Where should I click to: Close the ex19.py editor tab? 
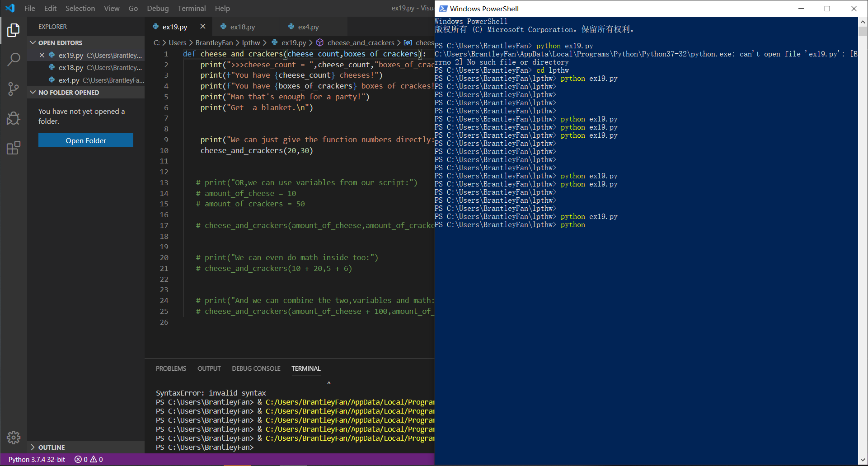click(203, 27)
